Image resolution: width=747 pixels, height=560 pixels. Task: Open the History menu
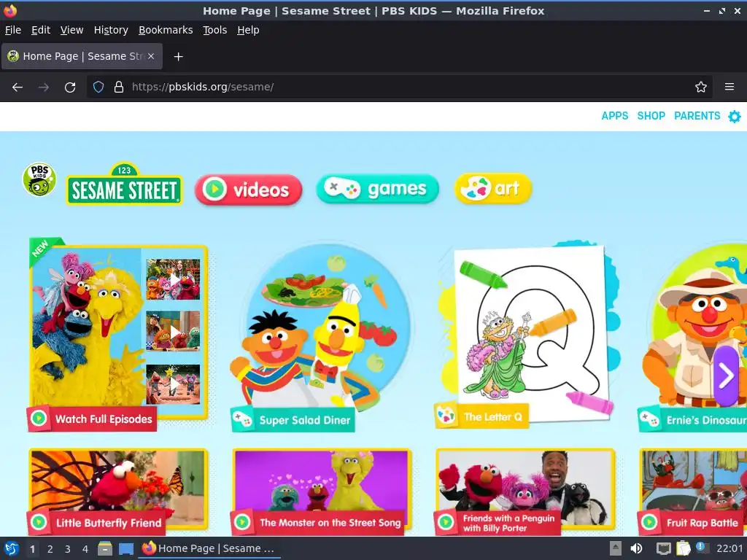111,30
